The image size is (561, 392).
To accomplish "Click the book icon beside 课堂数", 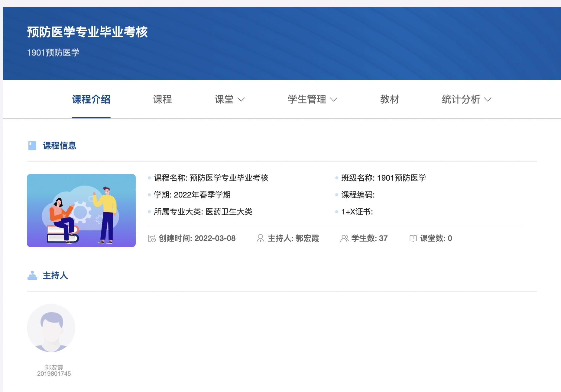I will tap(413, 238).
